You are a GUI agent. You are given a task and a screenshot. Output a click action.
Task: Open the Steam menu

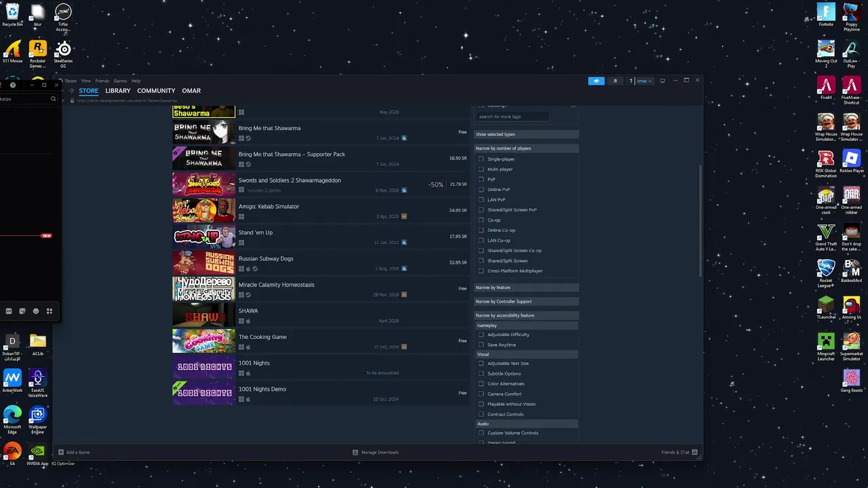click(71, 81)
